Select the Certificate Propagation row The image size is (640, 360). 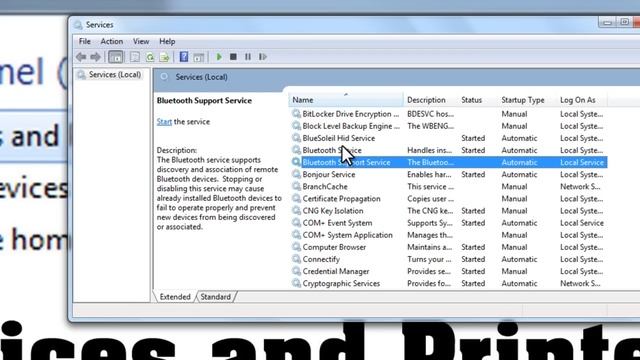[x=448, y=199]
